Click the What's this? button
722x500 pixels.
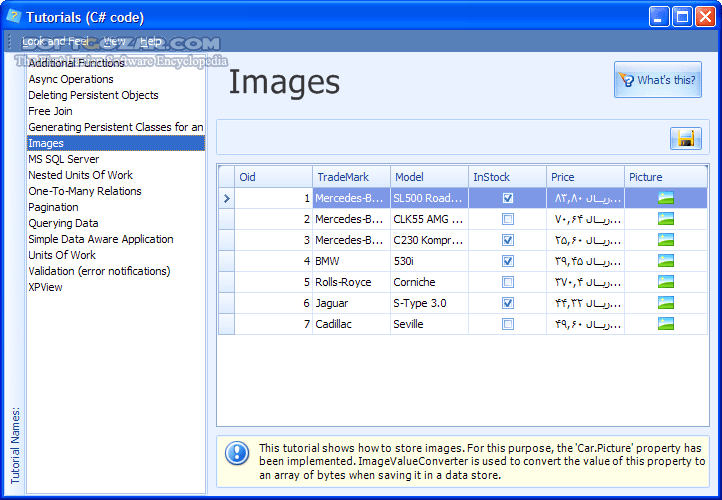(657, 80)
